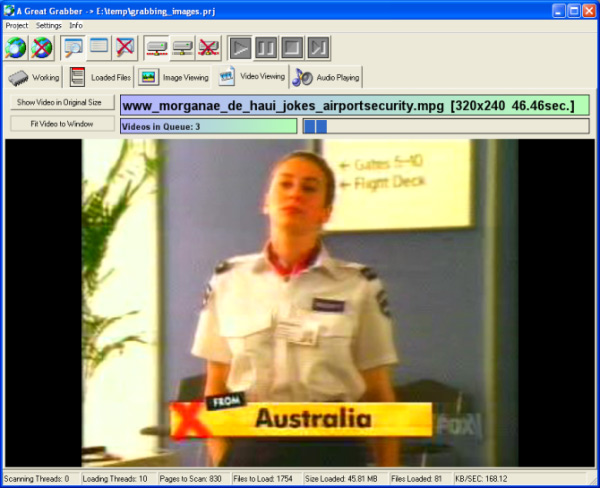The image size is (600, 488).
Task: Click the window with red X icon
Action: coord(124,47)
